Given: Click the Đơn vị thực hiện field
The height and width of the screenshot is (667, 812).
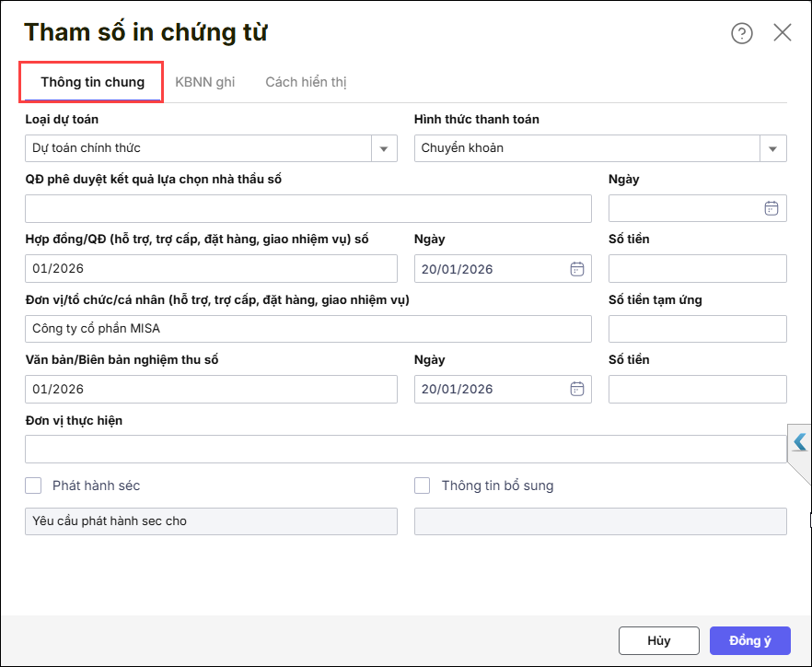Looking at the screenshot, I should point(405,449).
